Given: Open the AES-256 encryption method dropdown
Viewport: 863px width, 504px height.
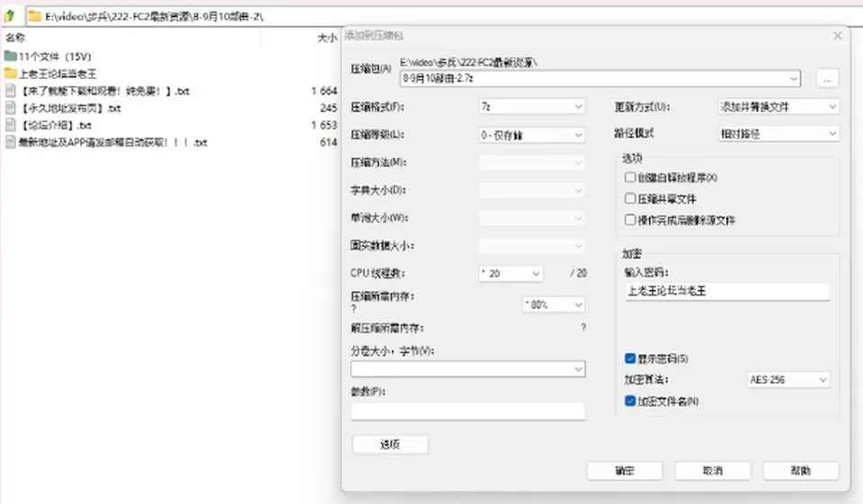Looking at the screenshot, I should tap(788, 380).
